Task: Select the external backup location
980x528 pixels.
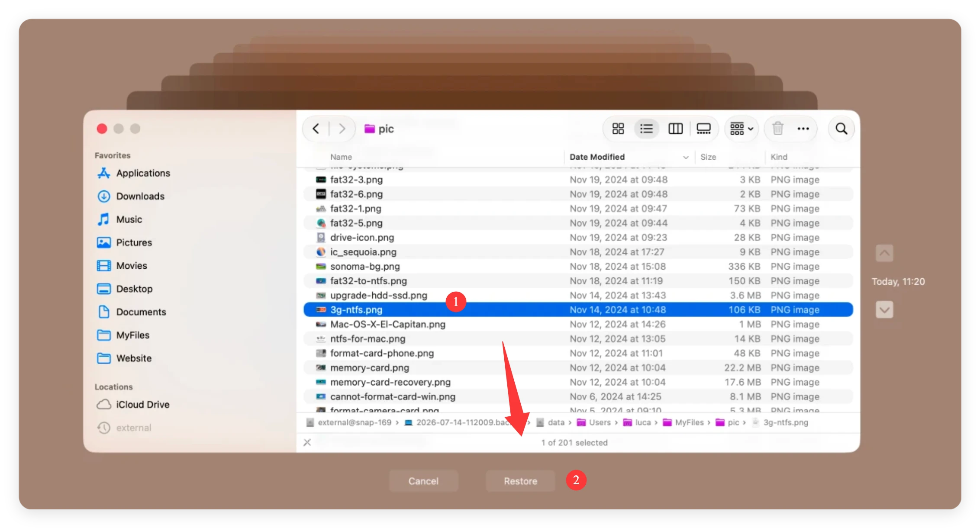Action: click(124, 428)
